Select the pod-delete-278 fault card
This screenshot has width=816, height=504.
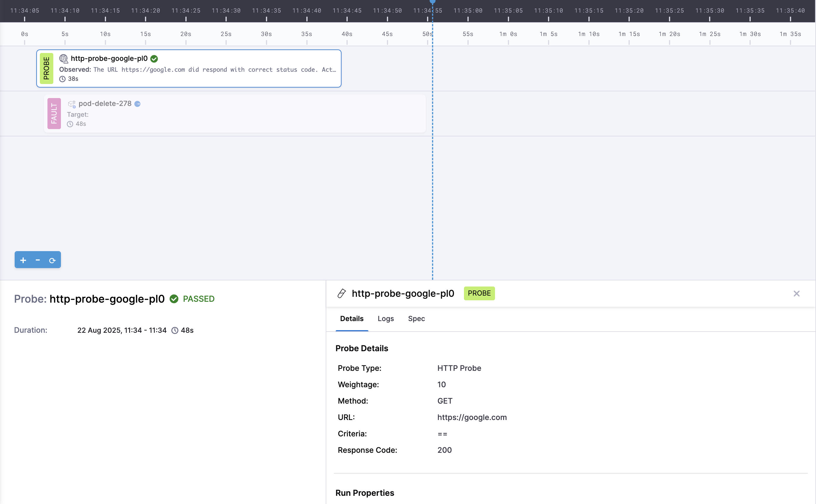click(x=233, y=113)
